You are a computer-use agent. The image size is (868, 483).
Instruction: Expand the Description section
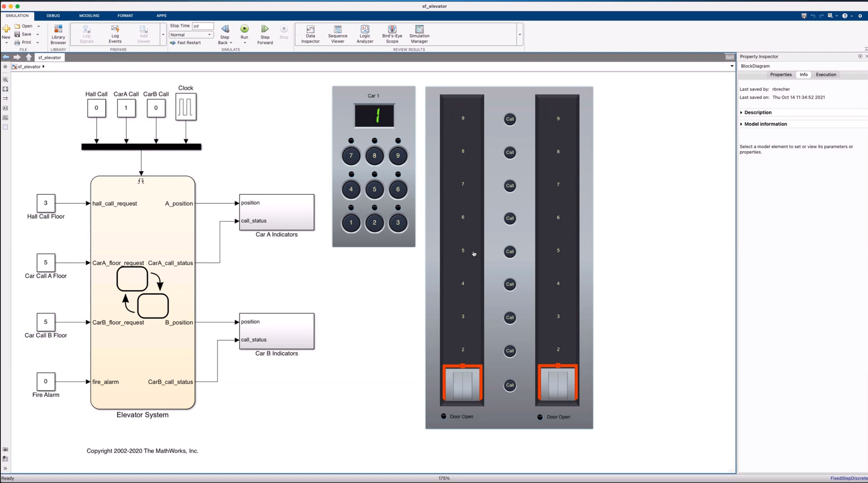click(757, 112)
